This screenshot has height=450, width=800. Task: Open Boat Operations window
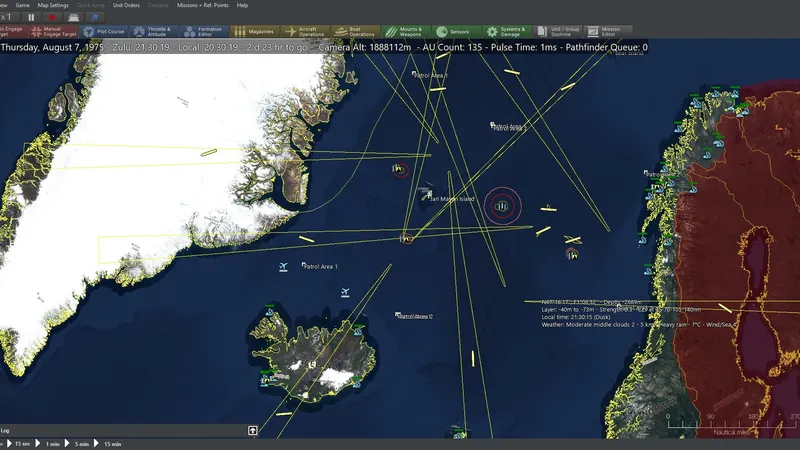(356, 32)
